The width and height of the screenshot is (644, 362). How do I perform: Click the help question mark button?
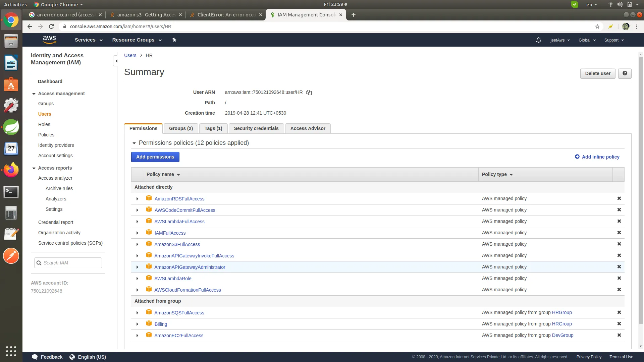(x=625, y=73)
